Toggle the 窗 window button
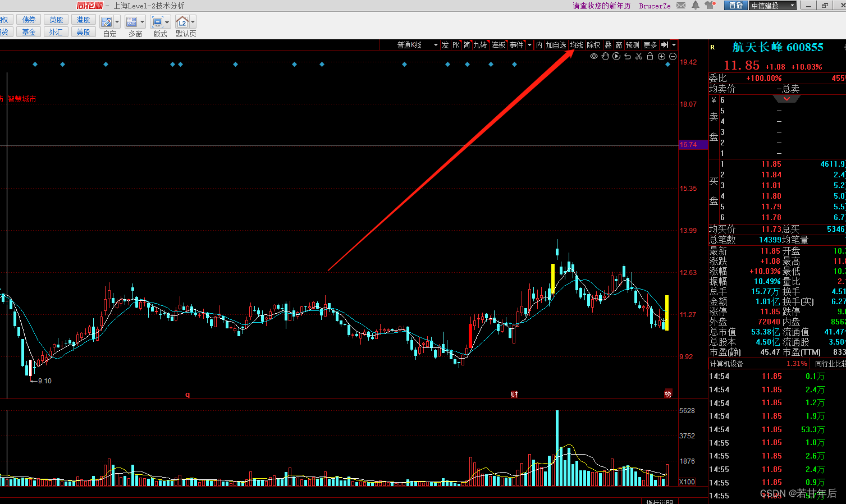 [619, 45]
